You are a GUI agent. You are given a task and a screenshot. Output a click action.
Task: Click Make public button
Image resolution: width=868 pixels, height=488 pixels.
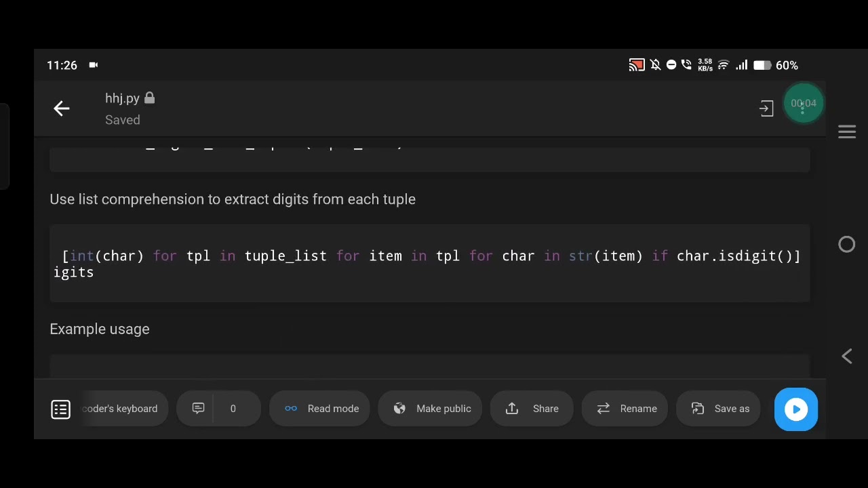[x=430, y=409]
